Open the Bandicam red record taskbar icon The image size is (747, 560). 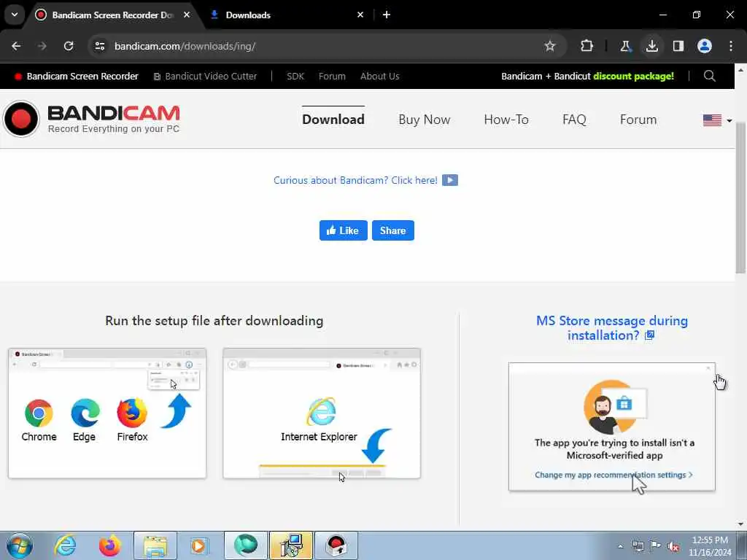[x=336, y=545]
